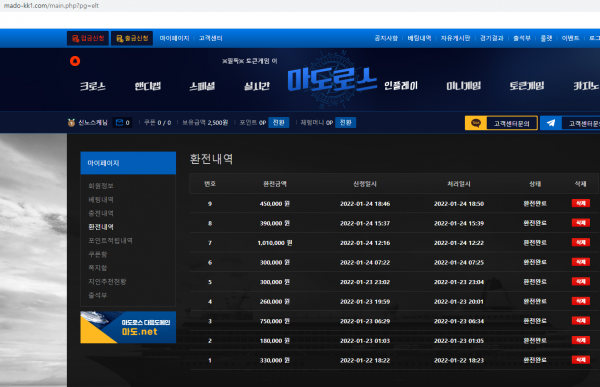The image size is (600, 387).
Task: Delete the 1,010,000원 withdrawal row
Action: [580, 242]
